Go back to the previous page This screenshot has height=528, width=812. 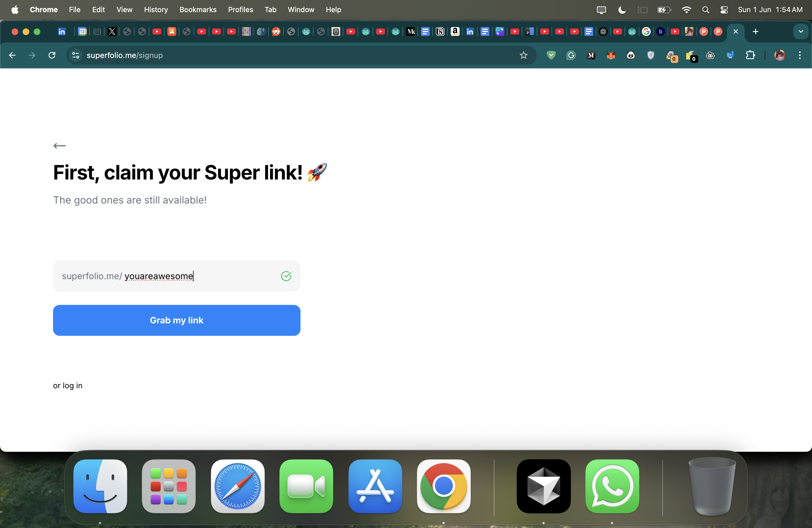(12, 55)
